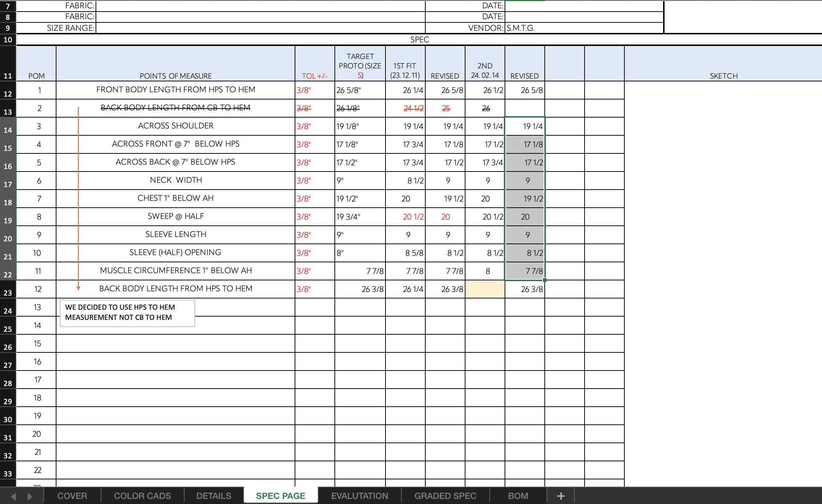Select the 'ACROSS BACK @ 7" BELOW HPS' cell
The width and height of the screenshot is (822, 504).
(x=176, y=162)
